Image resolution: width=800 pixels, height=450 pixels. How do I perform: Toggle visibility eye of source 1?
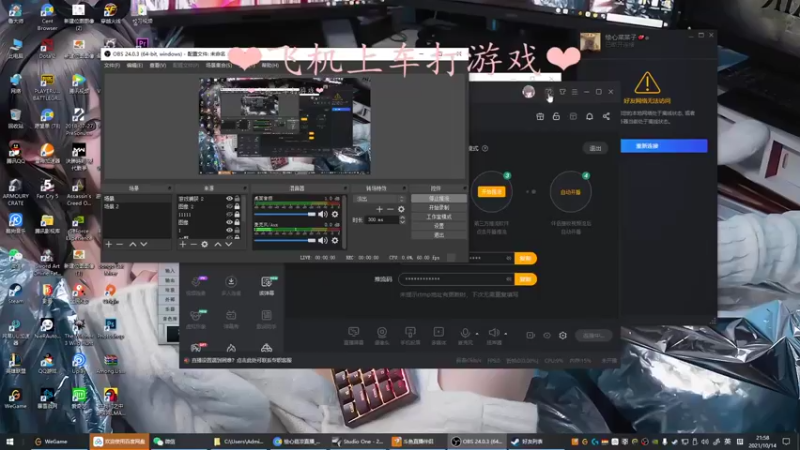230,231
